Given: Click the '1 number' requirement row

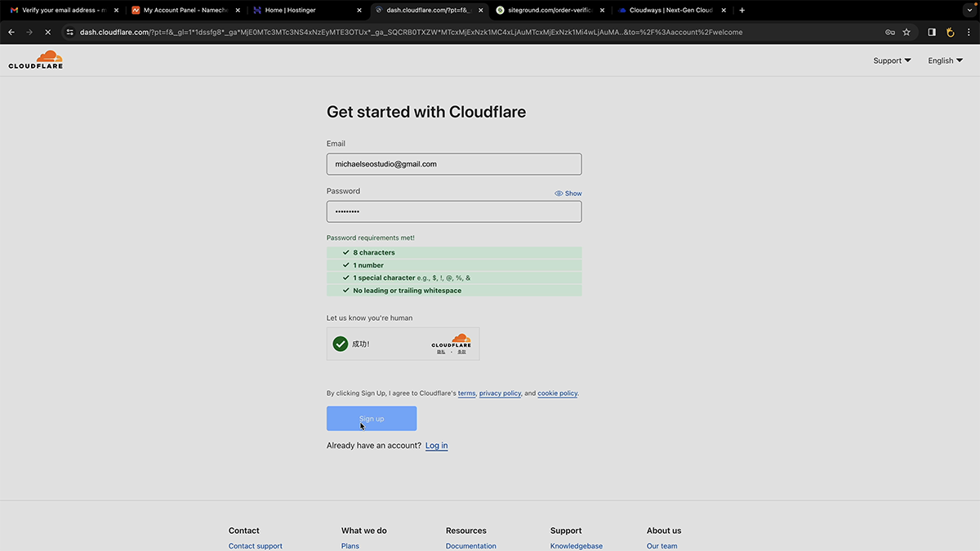Looking at the screenshot, I should [454, 265].
